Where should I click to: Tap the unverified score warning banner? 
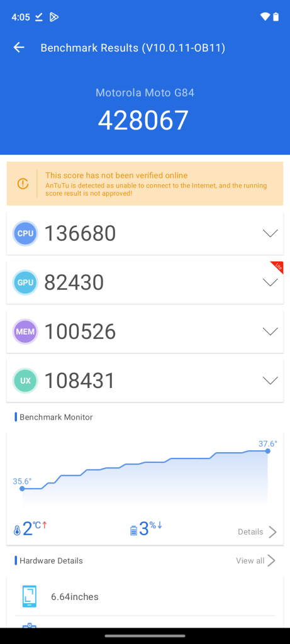tap(145, 184)
